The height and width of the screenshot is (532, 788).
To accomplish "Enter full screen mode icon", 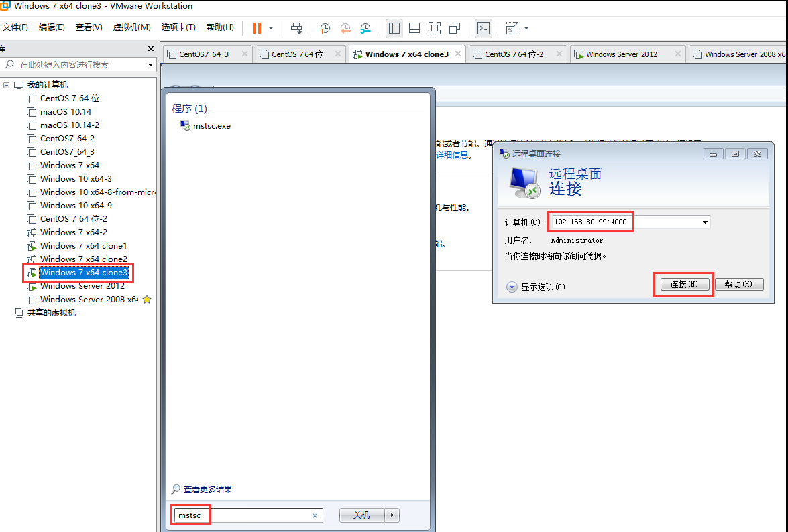I will click(435, 28).
